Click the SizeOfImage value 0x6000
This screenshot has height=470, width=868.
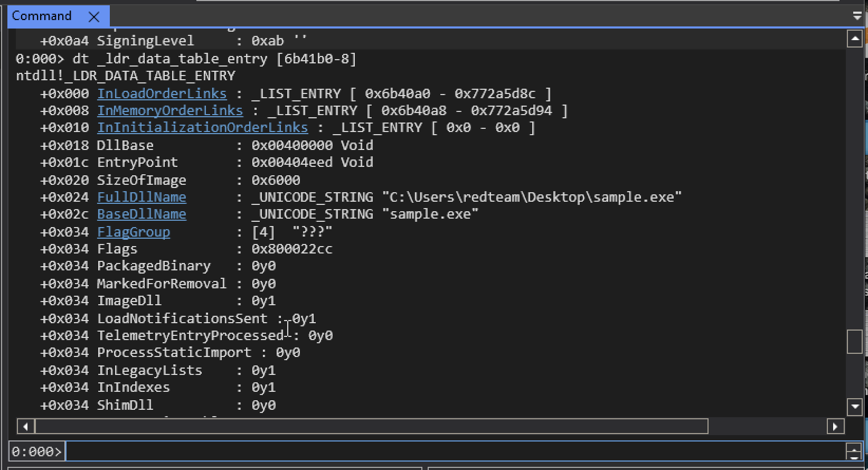276,180
